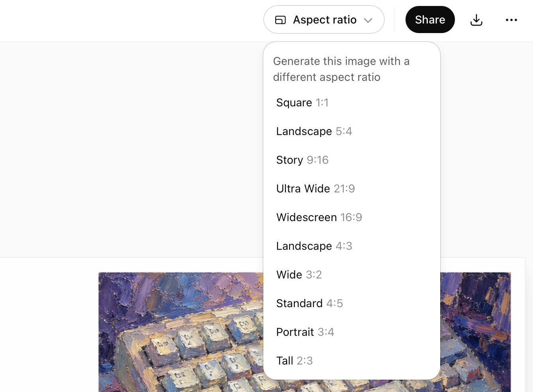
Task: Pick Tall 2:3 aspect ratio
Action: pos(294,361)
